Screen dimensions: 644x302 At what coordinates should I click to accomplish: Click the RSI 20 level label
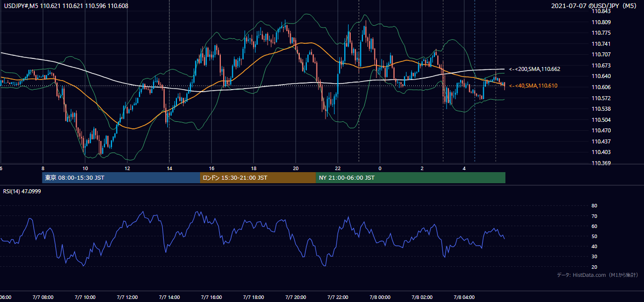[594, 267]
